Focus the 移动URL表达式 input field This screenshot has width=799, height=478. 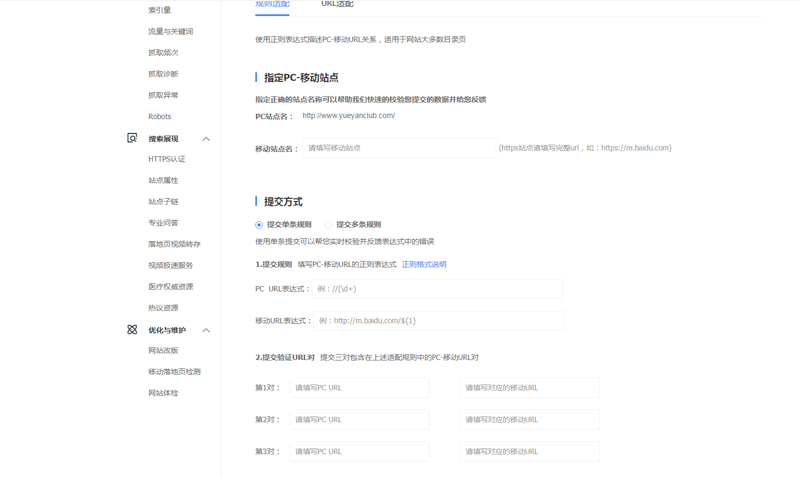(439, 321)
